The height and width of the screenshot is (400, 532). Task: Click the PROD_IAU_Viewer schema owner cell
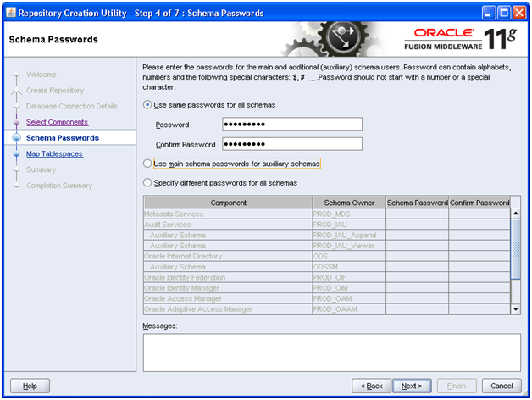[349, 246]
